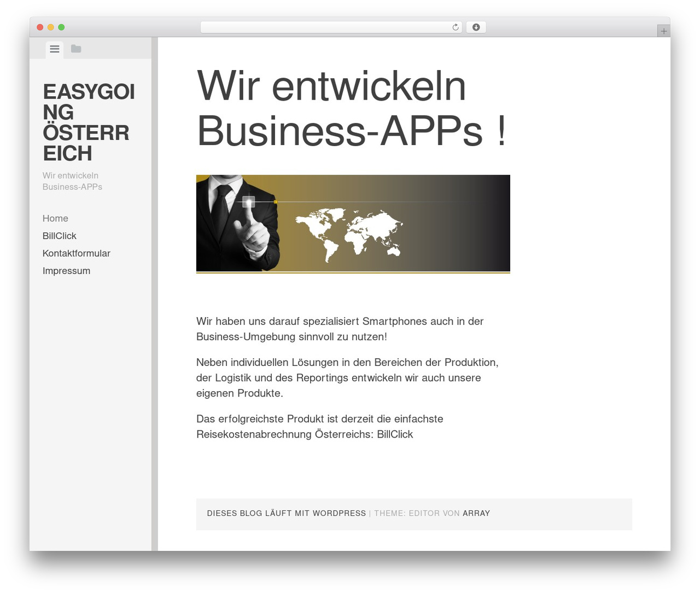Click the paragraph starting 'Wir haben uns darauf'
The height and width of the screenshot is (593, 700).
pyautogui.click(x=340, y=329)
